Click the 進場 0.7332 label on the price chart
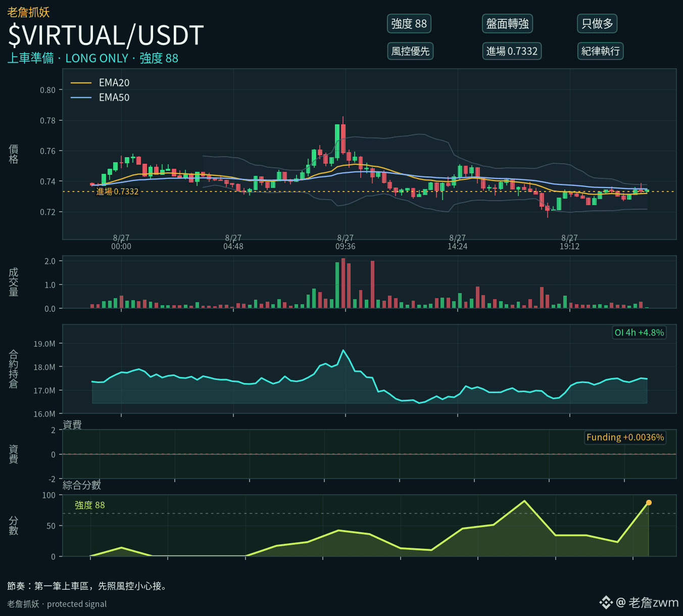This screenshot has width=683, height=616. 117,192
